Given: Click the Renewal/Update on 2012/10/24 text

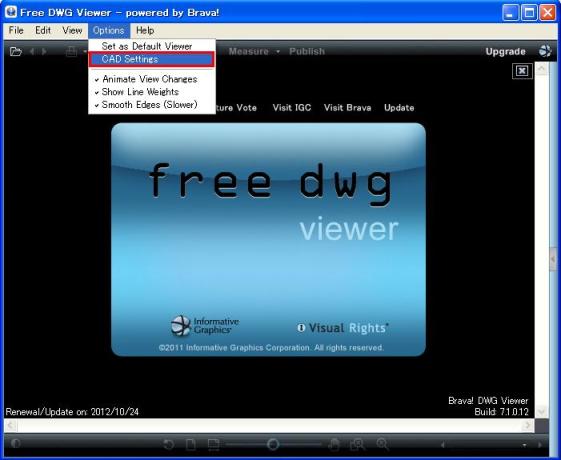Looking at the screenshot, I should (72, 412).
